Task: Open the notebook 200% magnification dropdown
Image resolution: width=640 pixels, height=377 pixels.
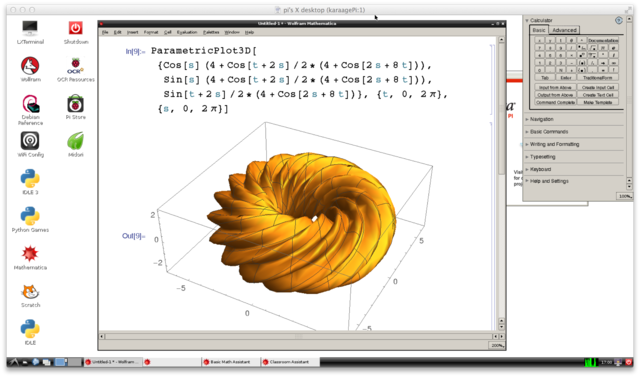Action: click(497, 345)
